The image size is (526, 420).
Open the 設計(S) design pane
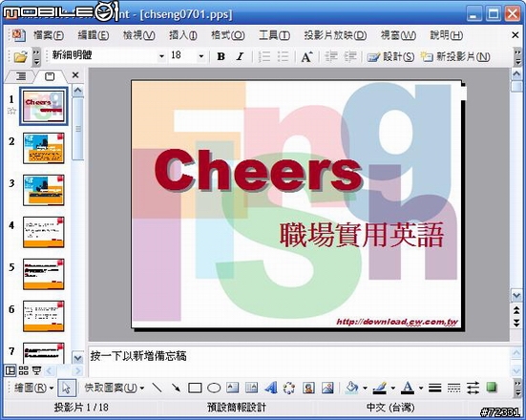tap(390, 56)
